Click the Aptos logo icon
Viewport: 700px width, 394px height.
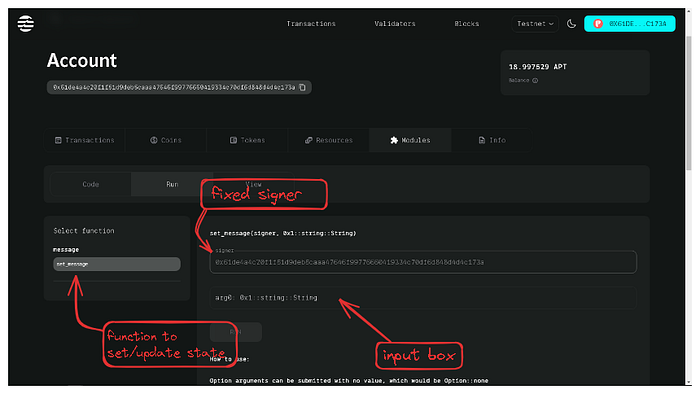point(25,24)
